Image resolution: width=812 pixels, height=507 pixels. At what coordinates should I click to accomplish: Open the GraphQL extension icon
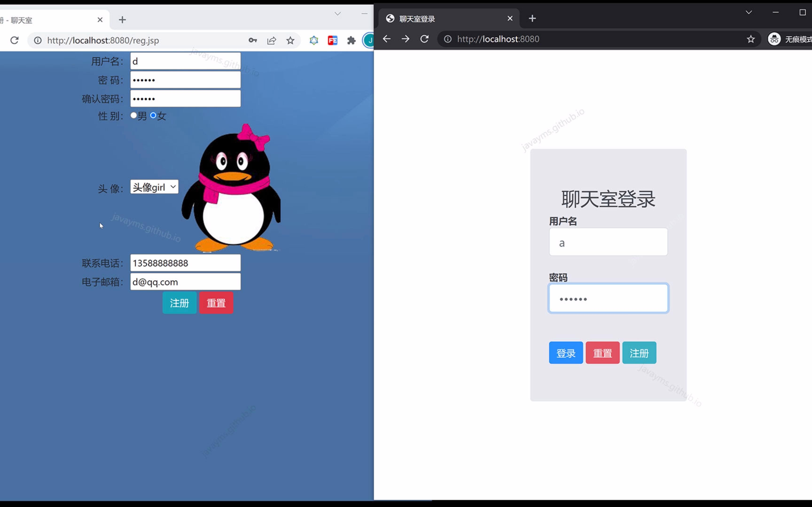(x=314, y=40)
